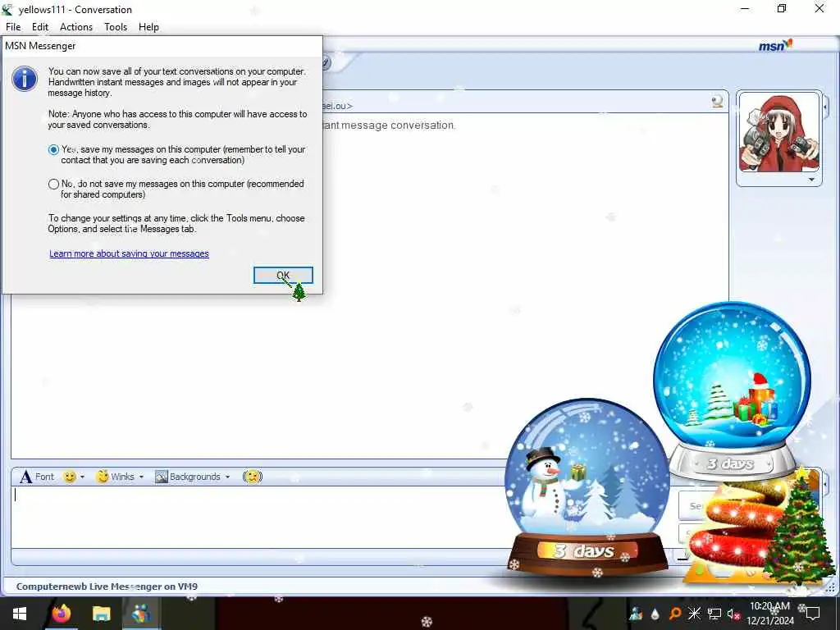Screen dimensions: 840x630
Task: Click the snowman snow globe countdown
Action: [587, 486]
